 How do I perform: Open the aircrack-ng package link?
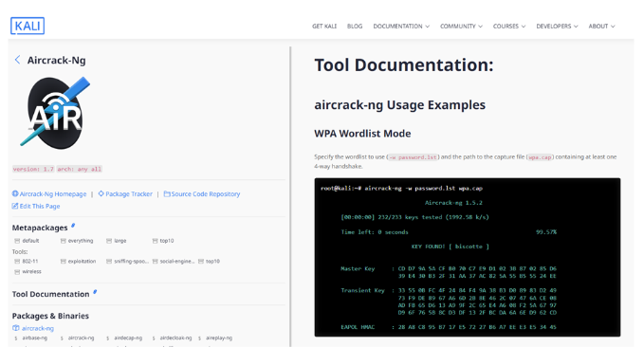click(38, 328)
